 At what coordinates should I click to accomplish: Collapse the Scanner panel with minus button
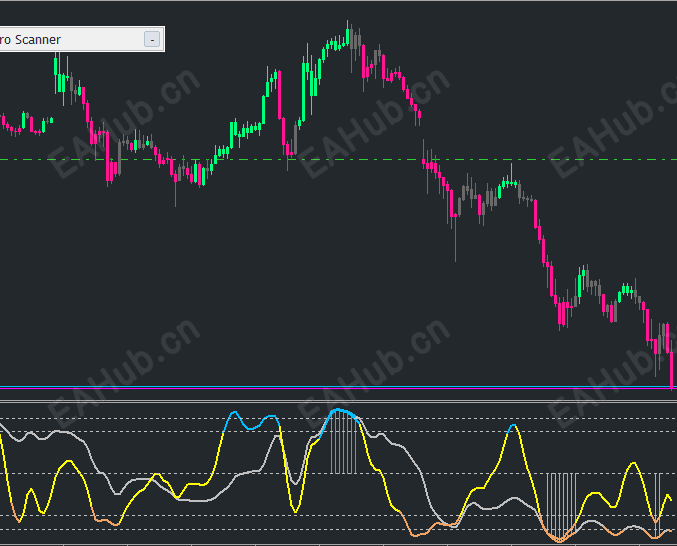pyautogui.click(x=152, y=39)
